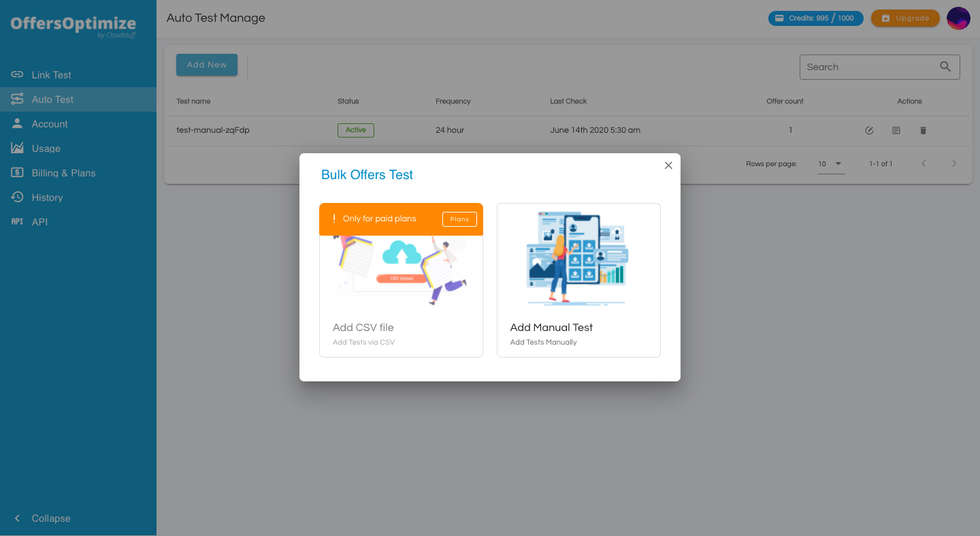This screenshot has width=980, height=536.
Task: Open Auto Test in the sidebar
Action: (x=78, y=99)
